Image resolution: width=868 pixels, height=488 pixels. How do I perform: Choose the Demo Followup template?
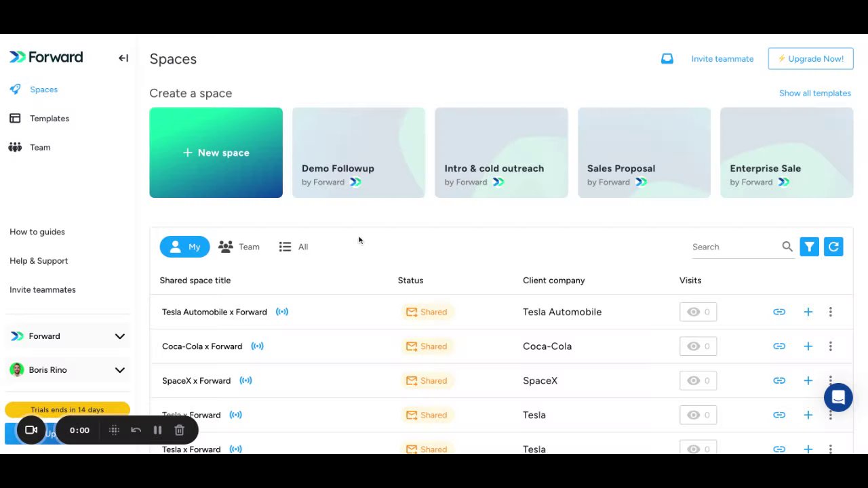pos(358,152)
